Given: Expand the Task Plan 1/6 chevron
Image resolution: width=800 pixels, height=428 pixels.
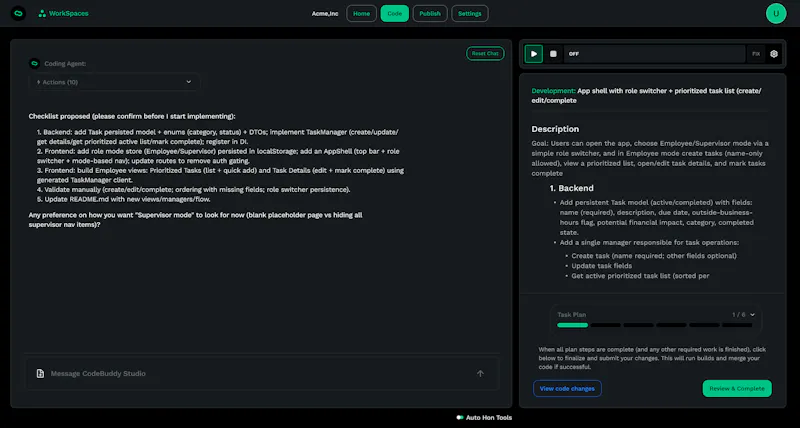Looking at the screenshot, I should [x=753, y=315].
